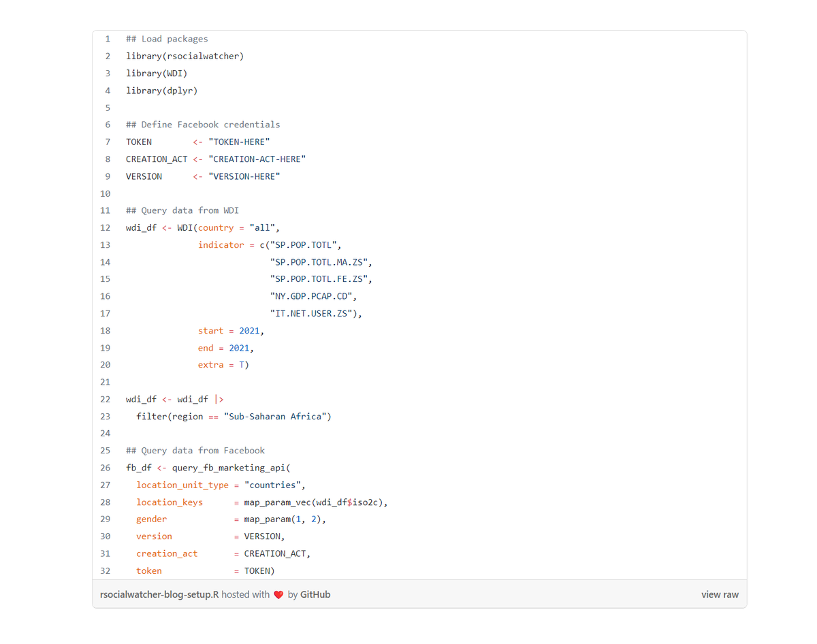817x644 pixels.
Task: Select line number 1
Action: point(108,39)
